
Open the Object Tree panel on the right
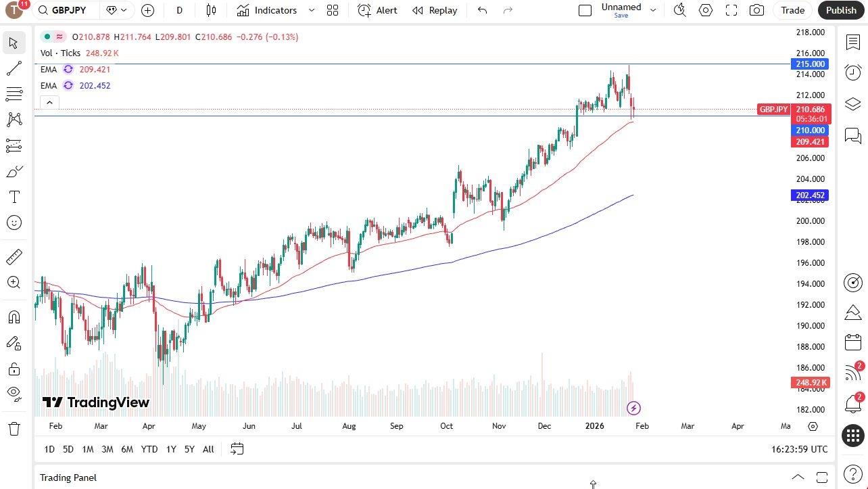tap(852, 103)
